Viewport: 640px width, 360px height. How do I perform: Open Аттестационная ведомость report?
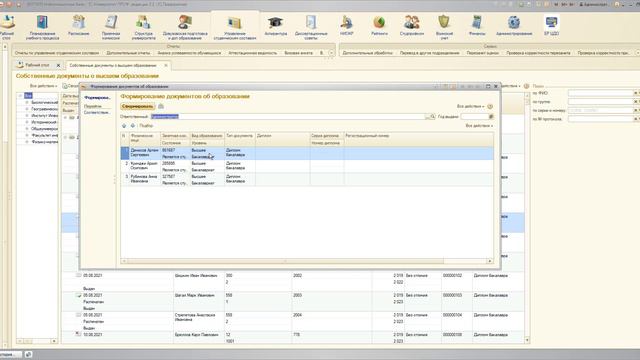coord(253,53)
